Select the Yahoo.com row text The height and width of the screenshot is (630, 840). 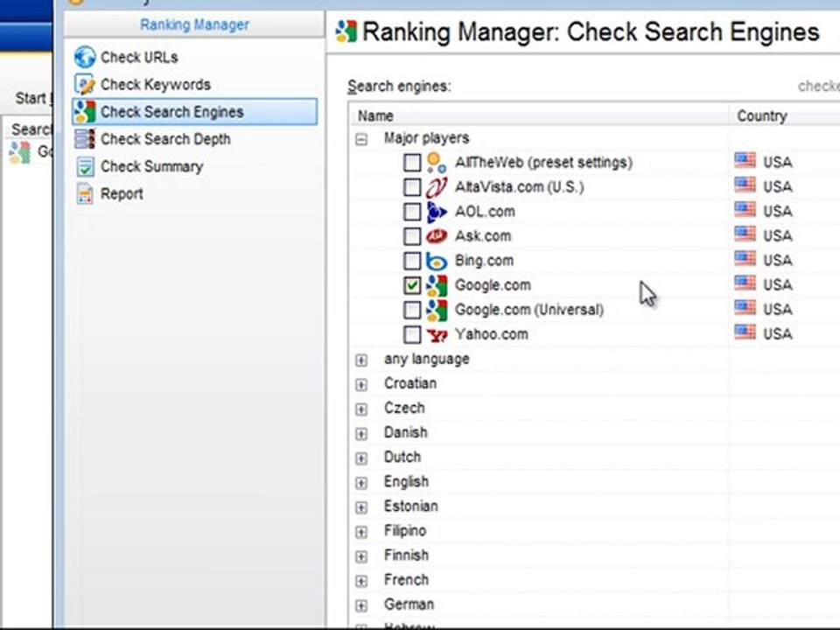[x=491, y=334]
